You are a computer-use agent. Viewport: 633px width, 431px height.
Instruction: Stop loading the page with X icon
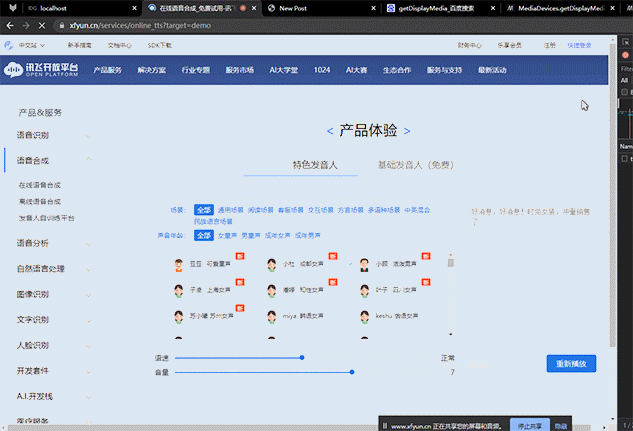42,25
